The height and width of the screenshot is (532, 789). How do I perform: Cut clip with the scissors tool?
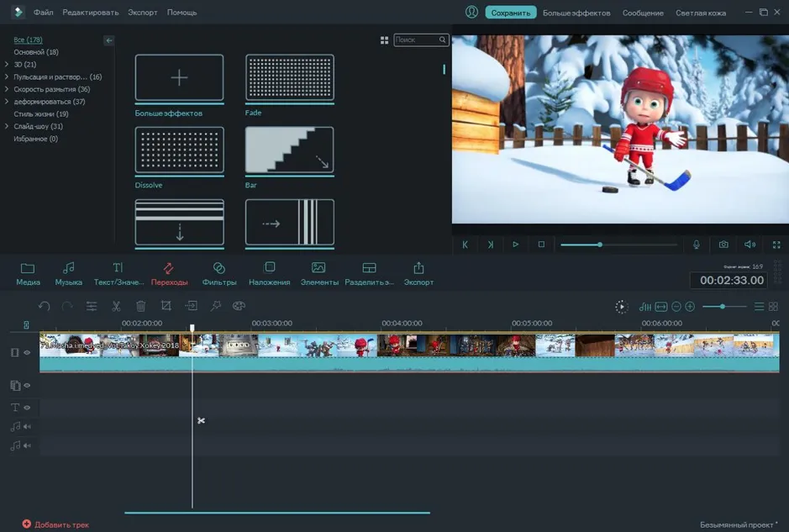[x=116, y=306]
